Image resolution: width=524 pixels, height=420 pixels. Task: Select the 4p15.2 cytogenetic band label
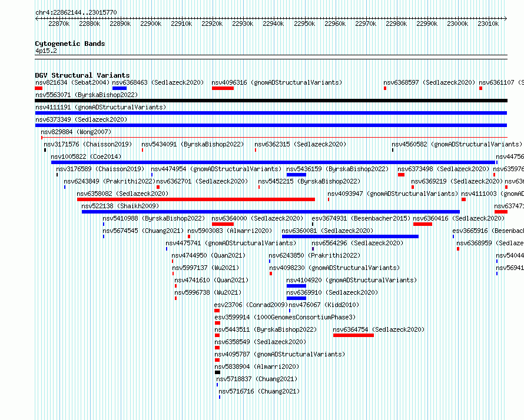coord(46,51)
